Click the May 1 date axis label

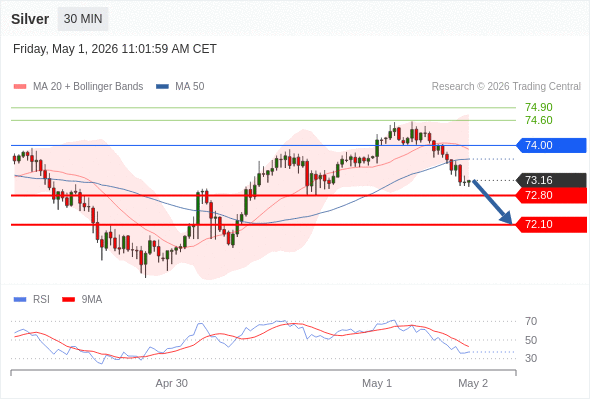[377, 383]
